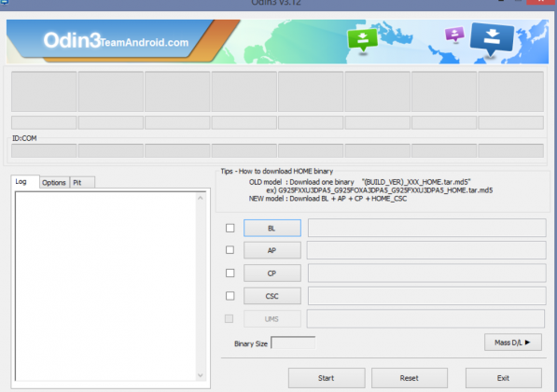Click the BL file path field
Viewport: 557px width, 392px height.
(x=426, y=228)
